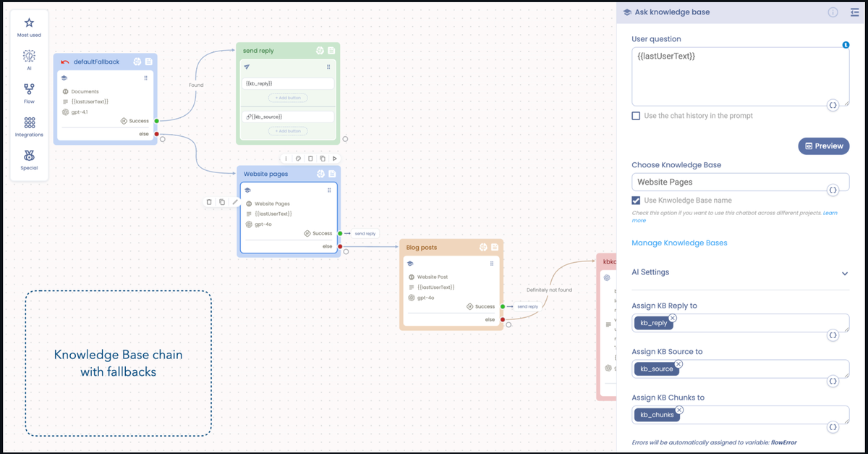This screenshot has width=868, height=454.
Task: Click the green Success port on defaultFallback
Action: coord(157,121)
